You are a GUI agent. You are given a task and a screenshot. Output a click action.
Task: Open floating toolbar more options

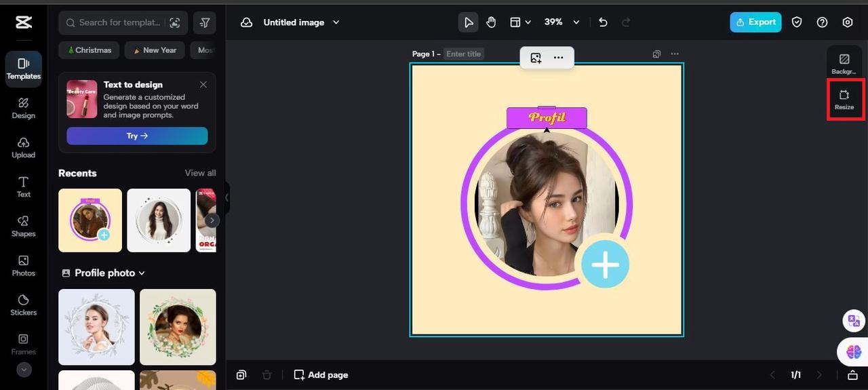pos(558,58)
